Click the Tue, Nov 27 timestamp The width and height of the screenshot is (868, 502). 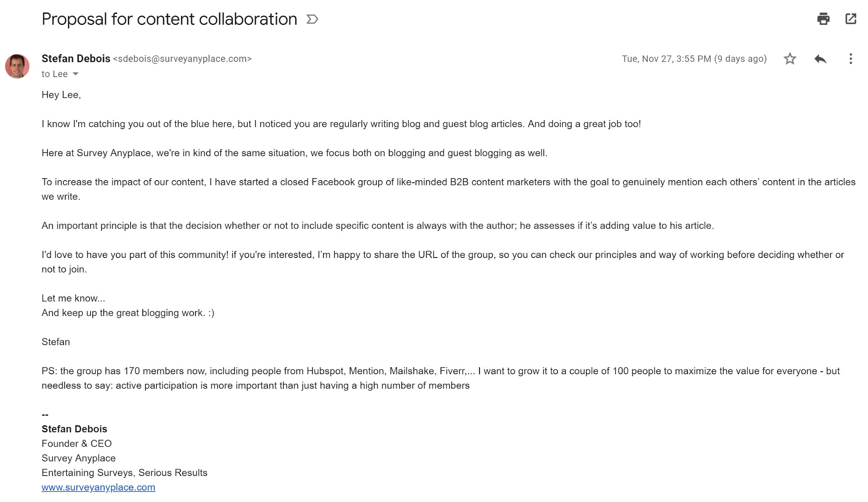point(694,59)
